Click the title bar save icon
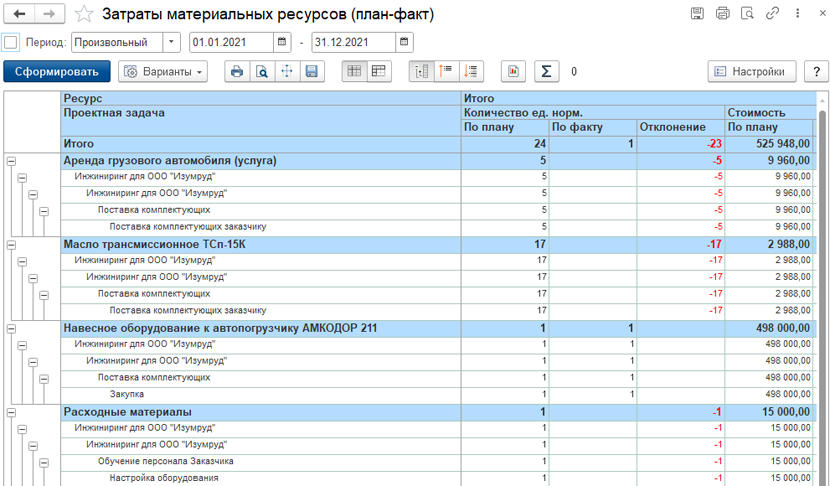 pyautogui.click(x=697, y=13)
